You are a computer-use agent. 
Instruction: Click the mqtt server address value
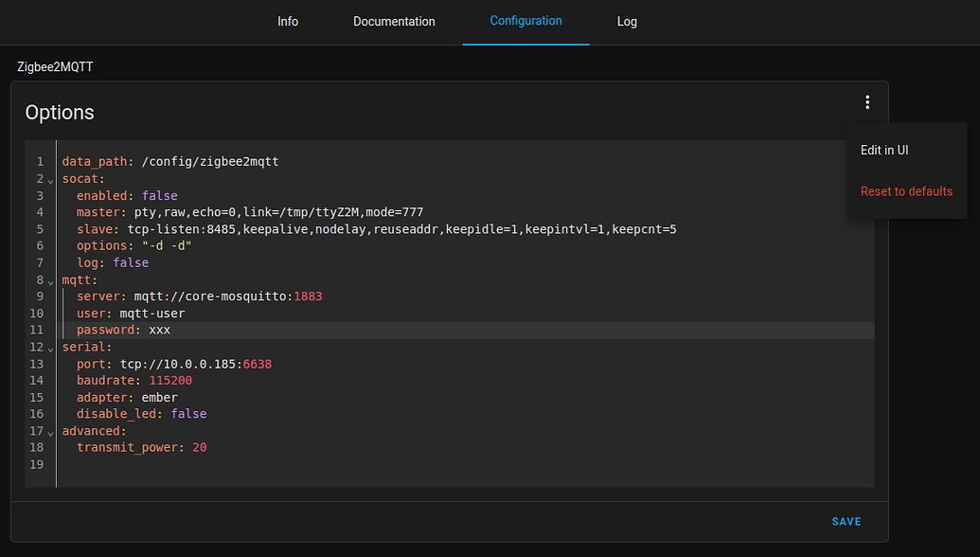click(x=227, y=296)
